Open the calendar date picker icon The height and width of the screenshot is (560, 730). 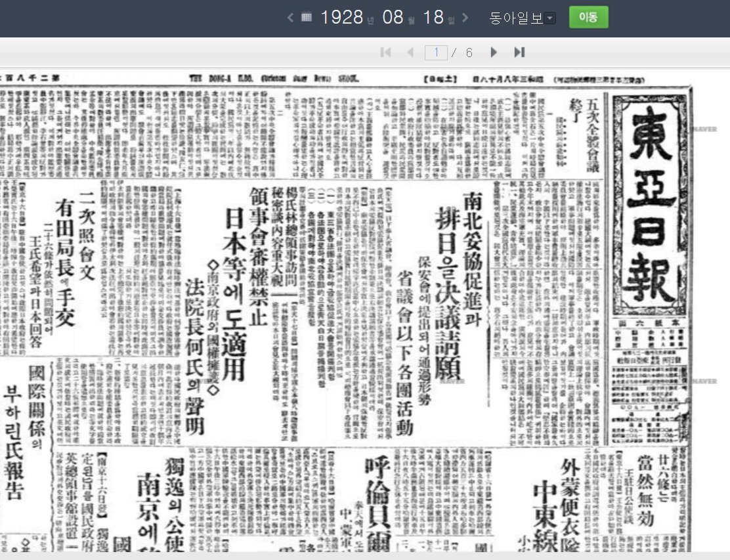(307, 17)
